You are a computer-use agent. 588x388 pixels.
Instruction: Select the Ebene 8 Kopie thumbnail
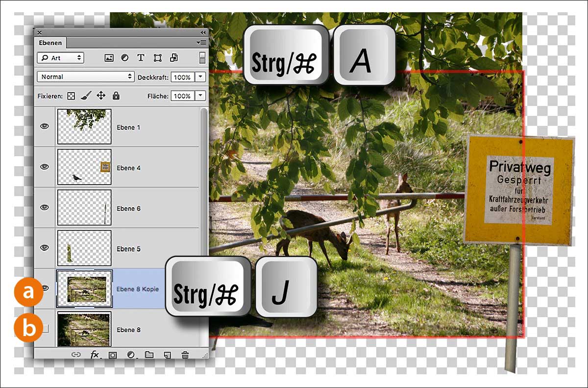(84, 289)
